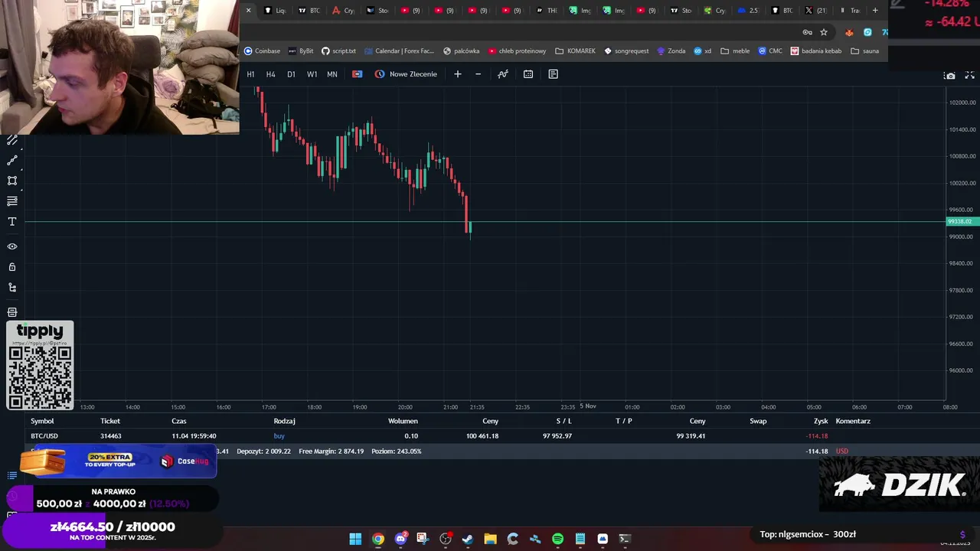This screenshot has height=551, width=980.
Task: Open the news list icon in toolbar
Action: [x=553, y=74]
